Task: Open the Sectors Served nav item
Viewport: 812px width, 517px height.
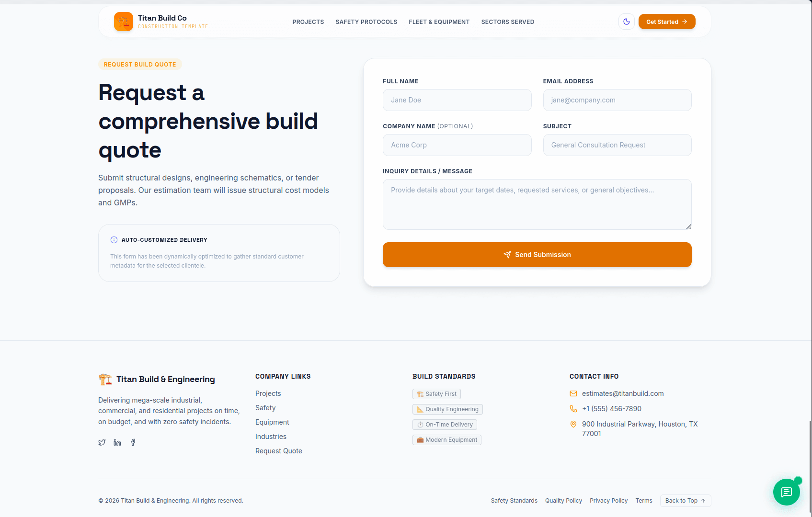Action: (x=508, y=22)
